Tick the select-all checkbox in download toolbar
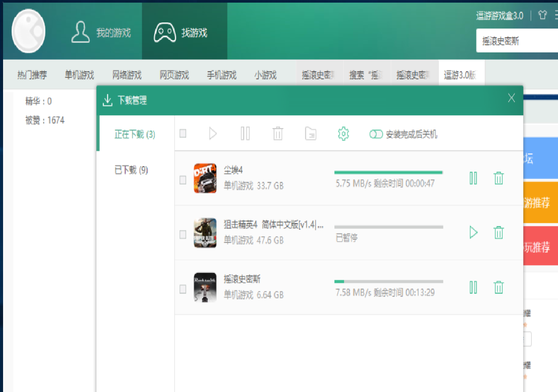 (x=183, y=133)
